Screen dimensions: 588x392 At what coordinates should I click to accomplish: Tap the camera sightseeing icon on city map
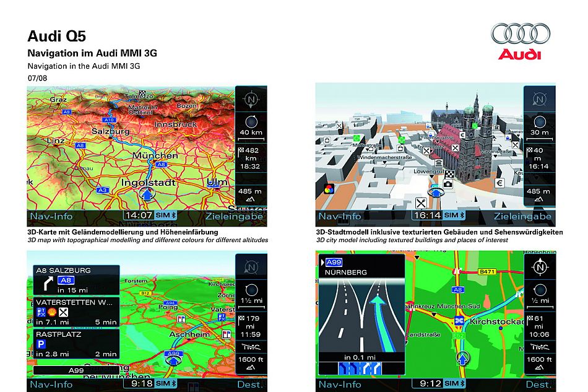click(x=448, y=184)
